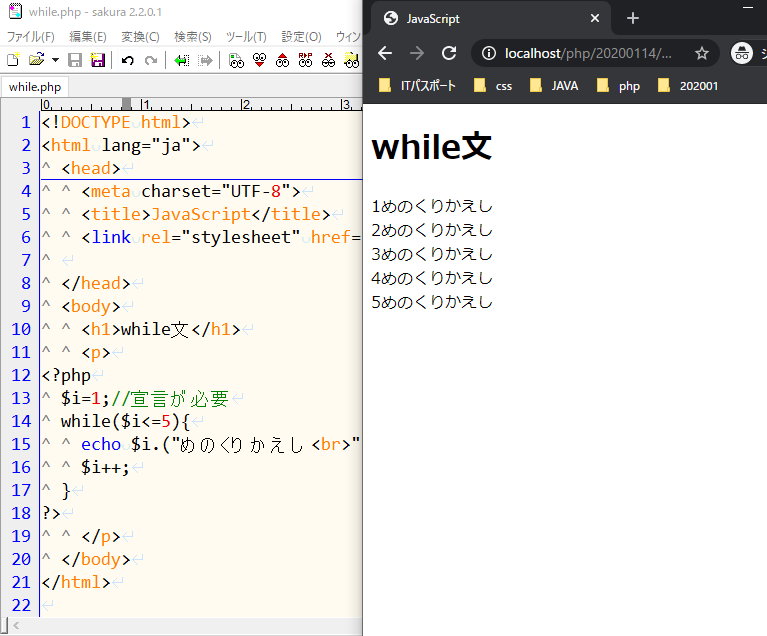Image resolution: width=767 pixels, height=636 pixels.
Task: Click the Save As icon
Action: point(98,60)
